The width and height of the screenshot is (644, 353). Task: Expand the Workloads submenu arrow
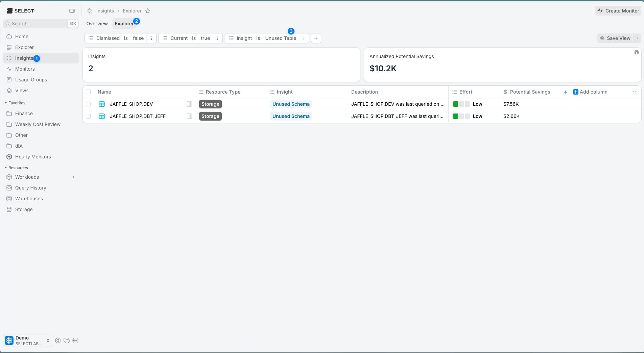click(73, 177)
